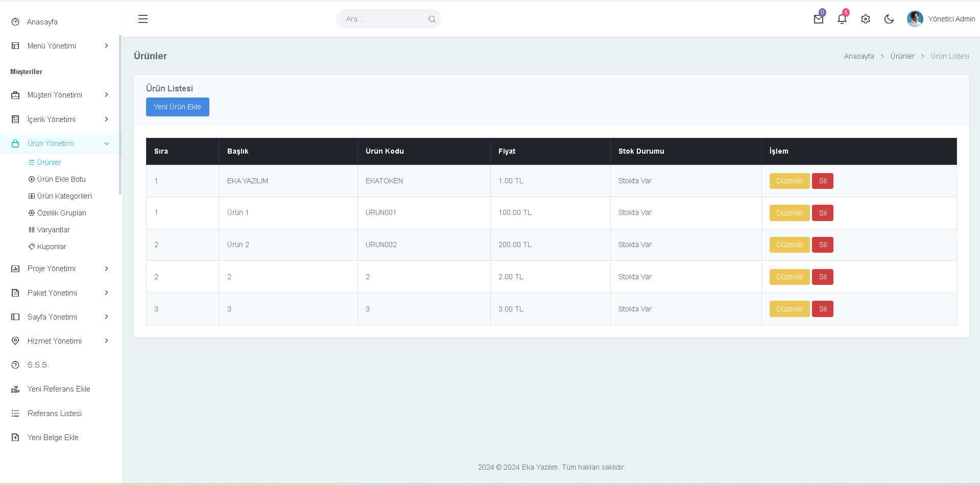The height and width of the screenshot is (485, 980).
Task: Click the URUN001 product code cell
Action: (x=424, y=213)
